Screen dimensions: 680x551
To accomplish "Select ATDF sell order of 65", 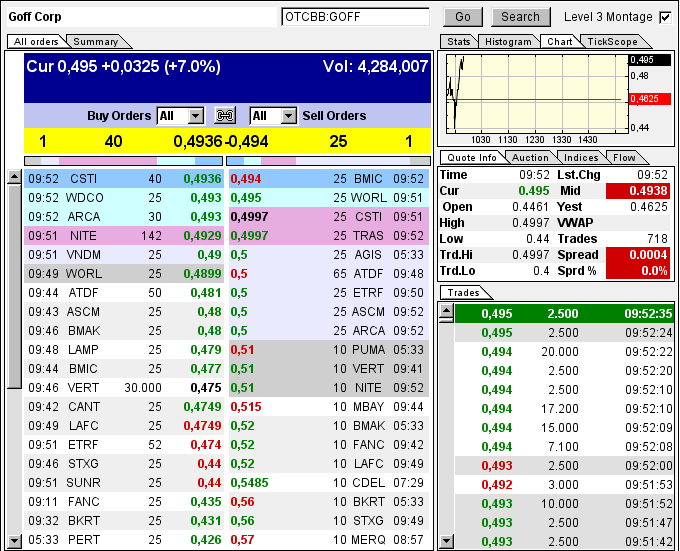I will (x=329, y=274).
